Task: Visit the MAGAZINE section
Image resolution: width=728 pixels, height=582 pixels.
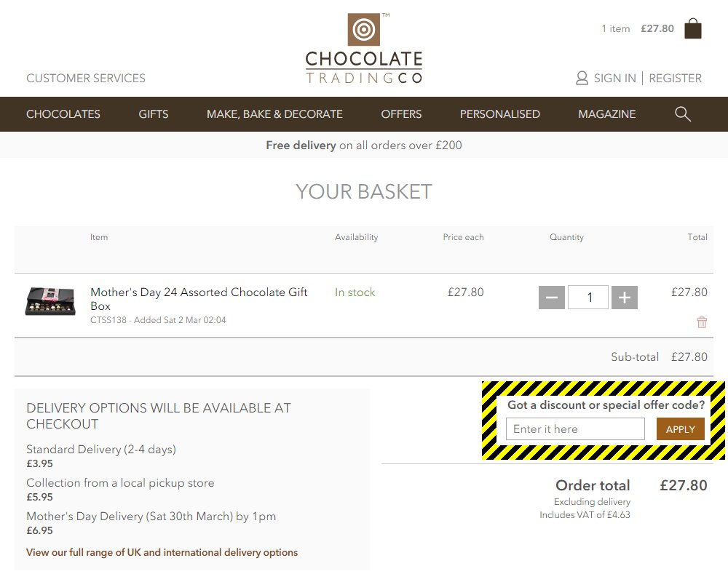Action: pos(607,113)
